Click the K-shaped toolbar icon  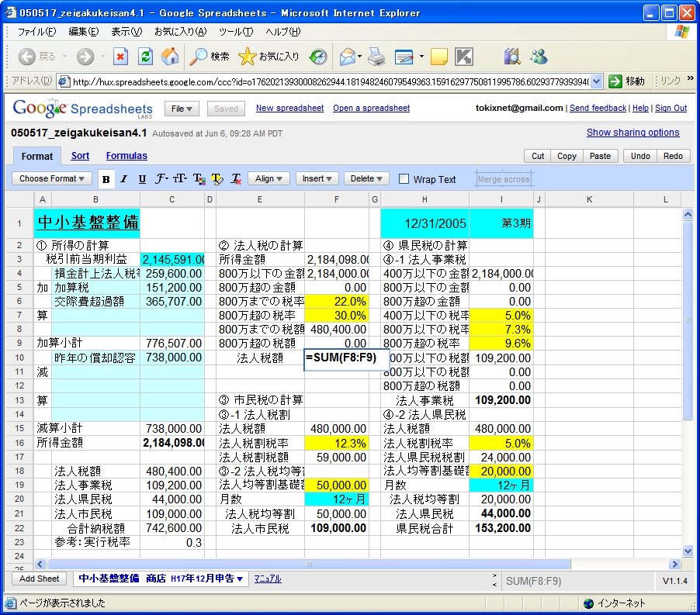coord(464,57)
